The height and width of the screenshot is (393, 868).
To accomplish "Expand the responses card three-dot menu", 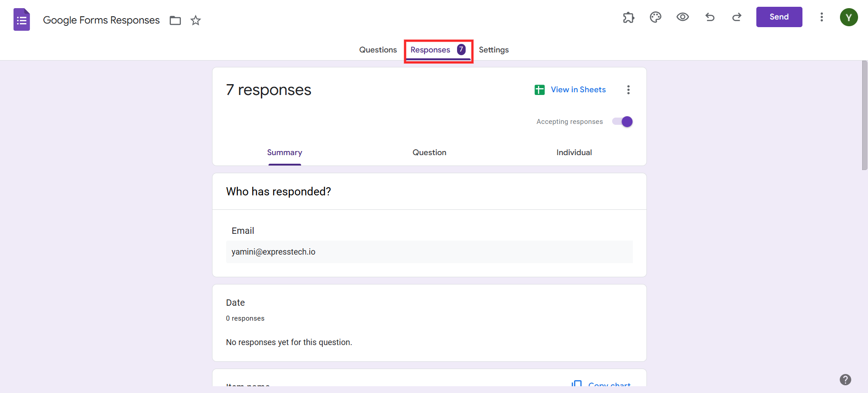I will pos(628,90).
